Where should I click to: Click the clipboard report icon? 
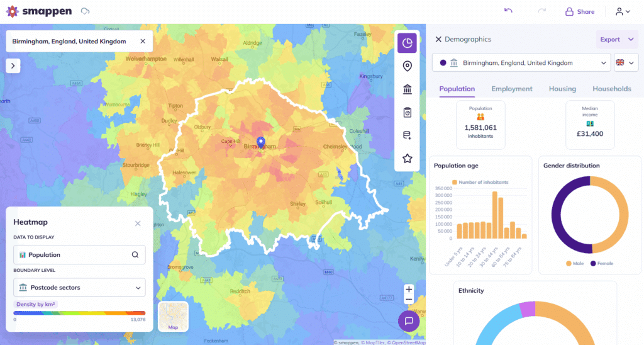(x=407, y=113)
